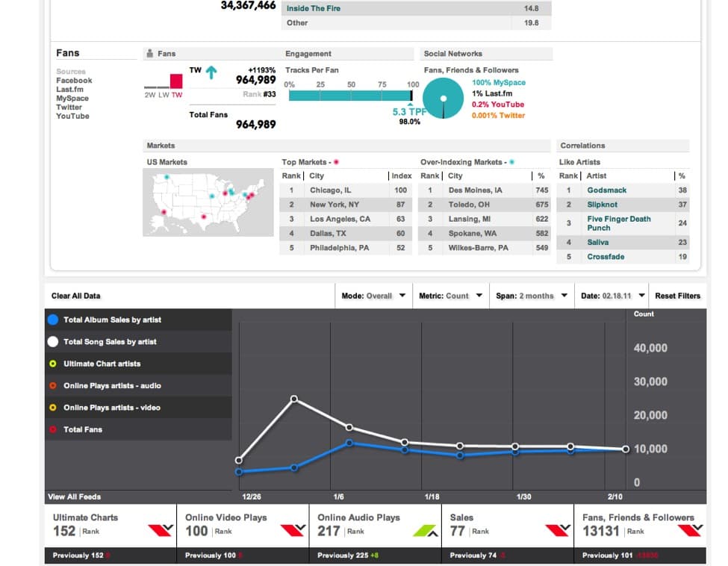Open the Online Video Plays rank card
This screenshot has height=566, width=728.
(x=243, y=535)
